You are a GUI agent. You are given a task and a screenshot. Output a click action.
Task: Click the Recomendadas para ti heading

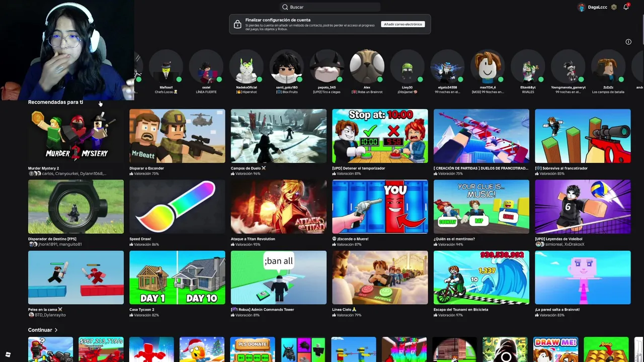coord(55,102)
